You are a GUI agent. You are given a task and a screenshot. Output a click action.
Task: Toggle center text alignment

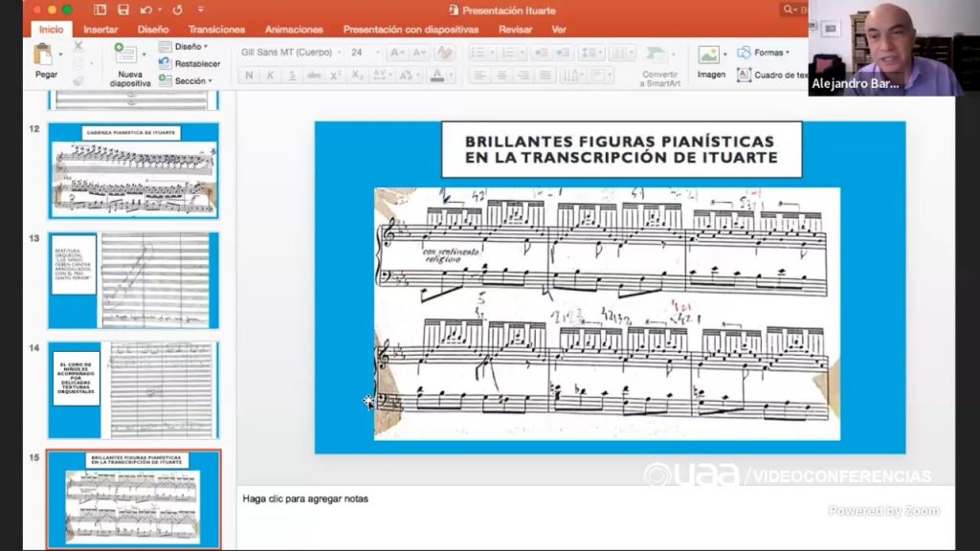[501, 75]
